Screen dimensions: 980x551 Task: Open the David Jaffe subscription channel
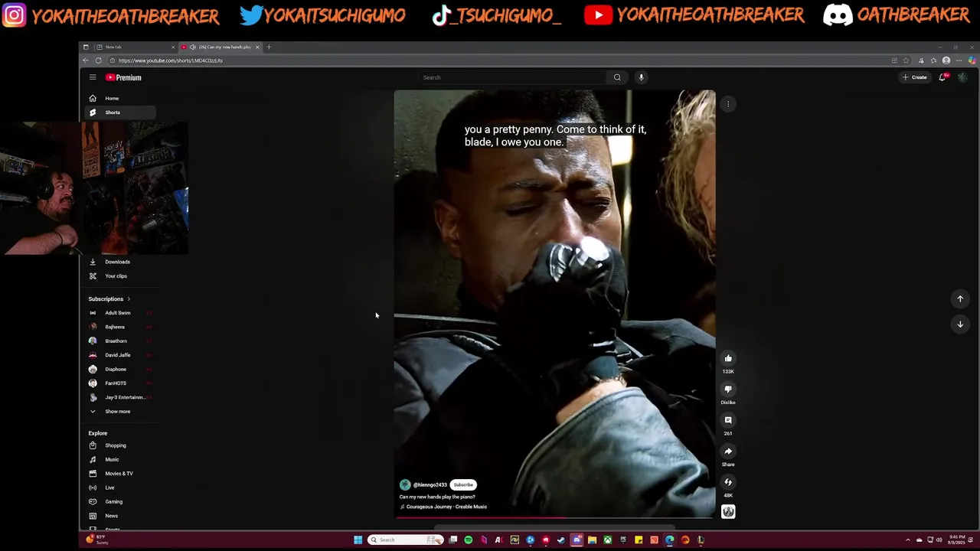coord(120,355)
